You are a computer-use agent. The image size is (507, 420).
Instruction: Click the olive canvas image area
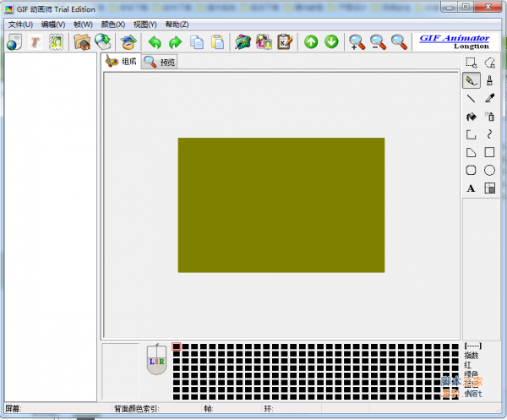281,205
